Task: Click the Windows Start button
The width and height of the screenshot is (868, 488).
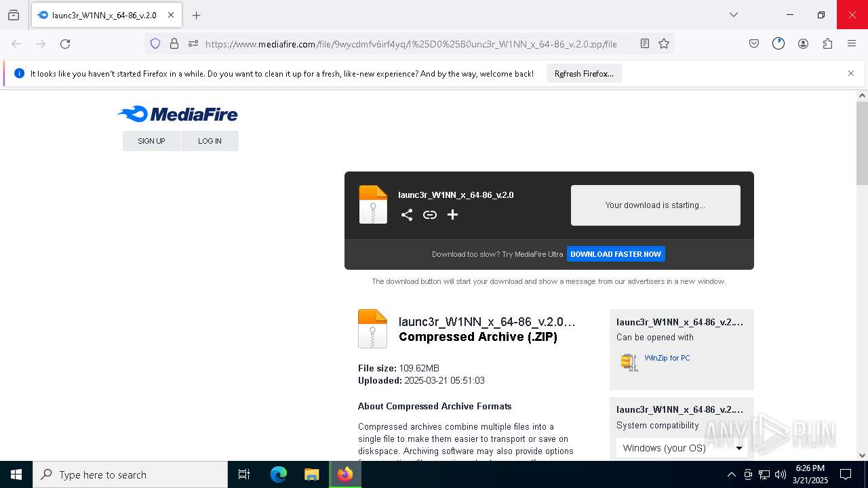Action: (16, 474)
